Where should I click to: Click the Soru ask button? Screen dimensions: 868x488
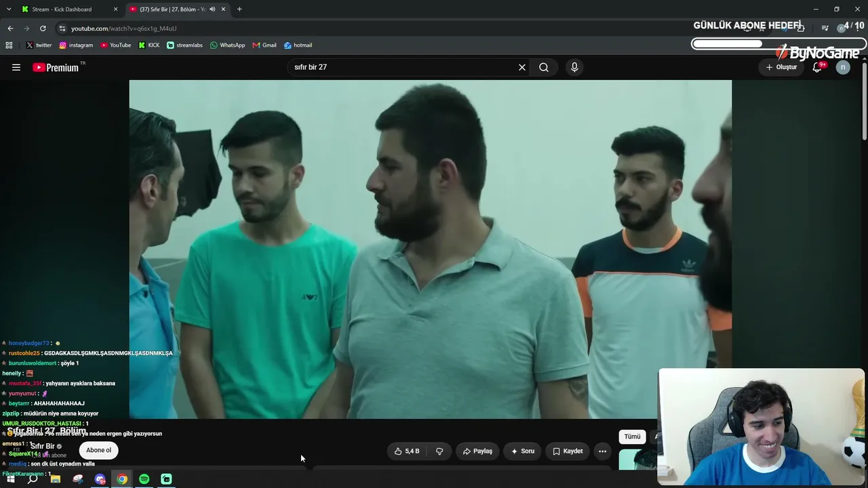[x=522, y=451]
